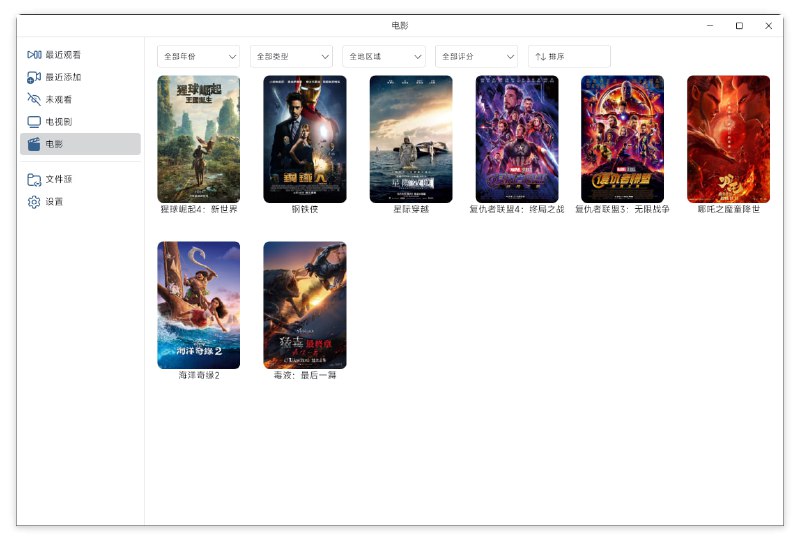Click the sort arrows icon beside 排序

(541, 57)
